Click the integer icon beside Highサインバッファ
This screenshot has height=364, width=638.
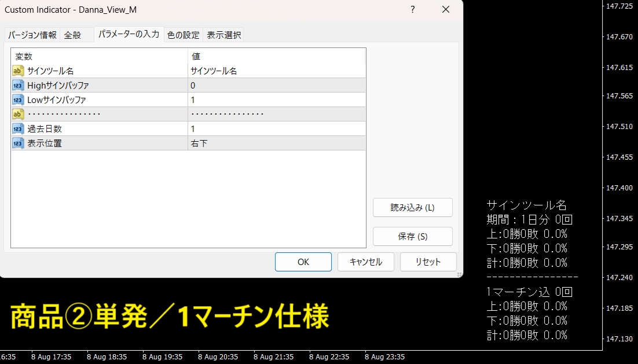(18, 86)
